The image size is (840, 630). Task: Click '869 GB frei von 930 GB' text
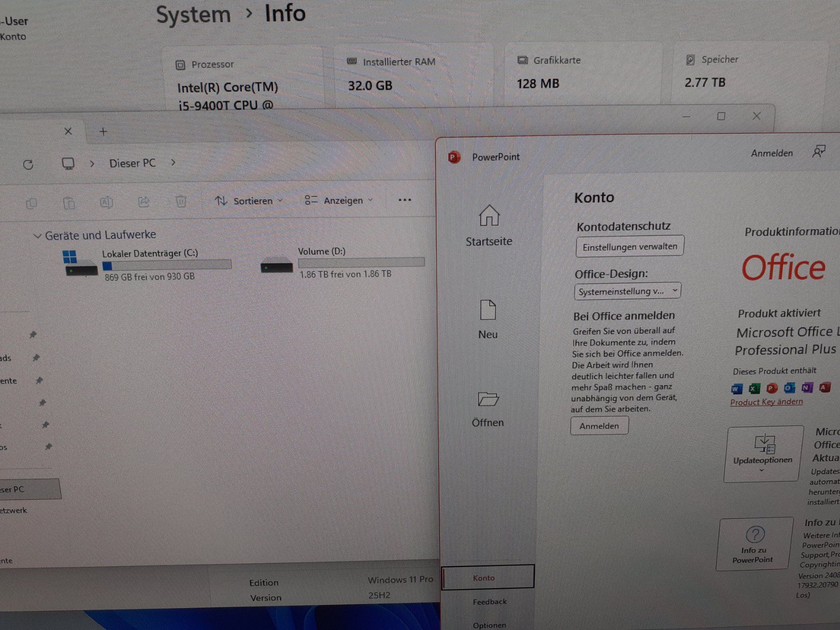pos(149,276)
